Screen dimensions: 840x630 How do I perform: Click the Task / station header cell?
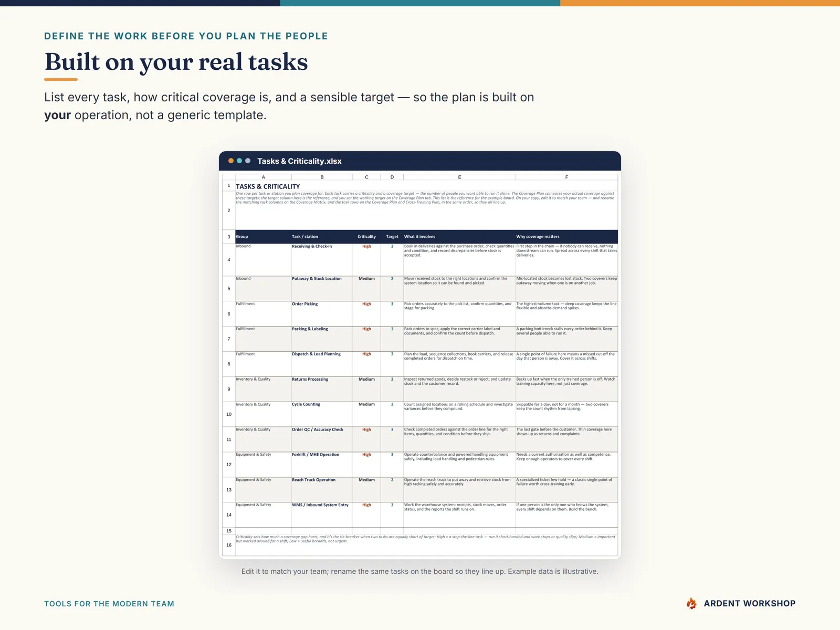[322, 237]
